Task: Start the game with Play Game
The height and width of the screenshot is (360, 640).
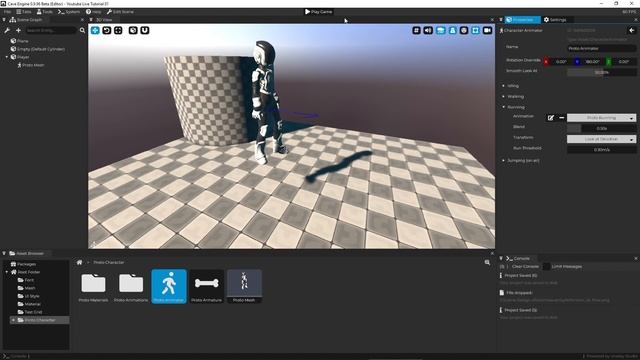Action: click(x=318, y=12)
